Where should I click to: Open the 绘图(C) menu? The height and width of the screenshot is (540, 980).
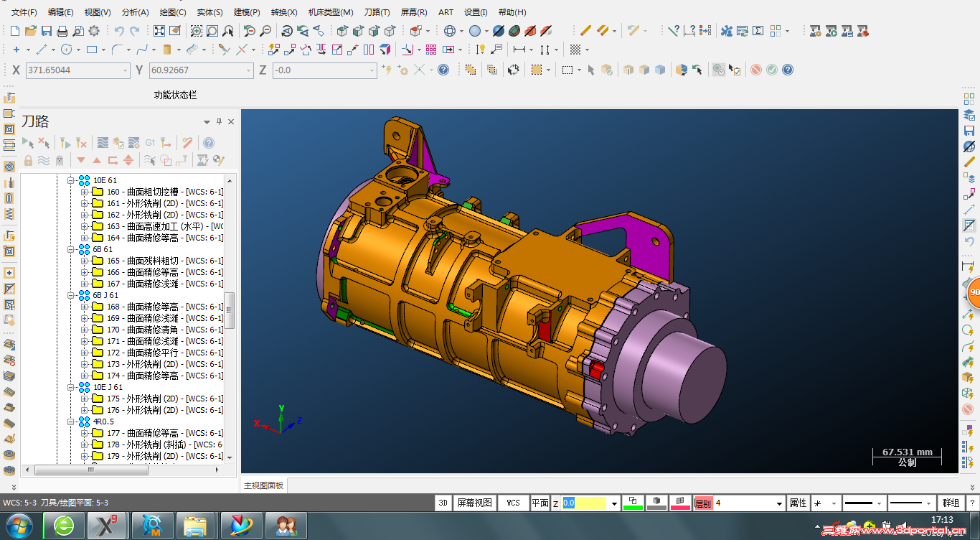tap(172, 12)
